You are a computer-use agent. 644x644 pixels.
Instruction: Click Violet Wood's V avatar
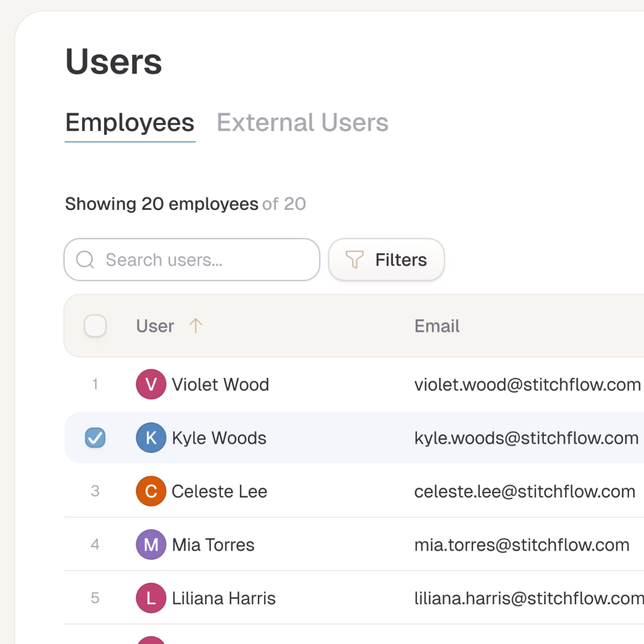pyautogui.click(x=151, y=384)
